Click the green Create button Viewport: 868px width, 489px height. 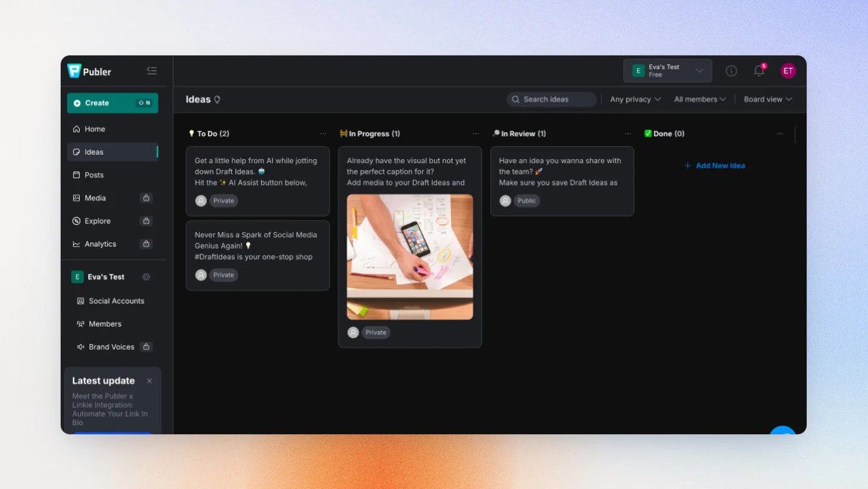click(x=113, y=103)
